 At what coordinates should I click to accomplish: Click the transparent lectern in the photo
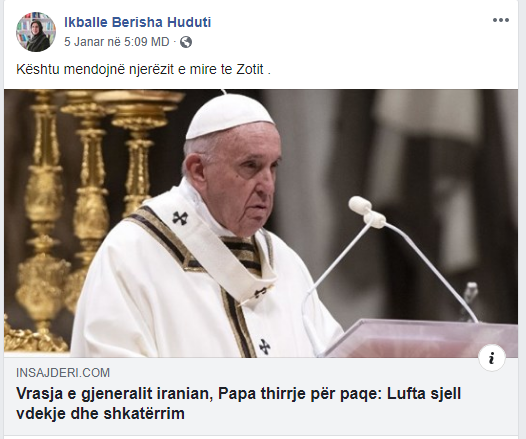pyautogui.click(x=419, y=337)
